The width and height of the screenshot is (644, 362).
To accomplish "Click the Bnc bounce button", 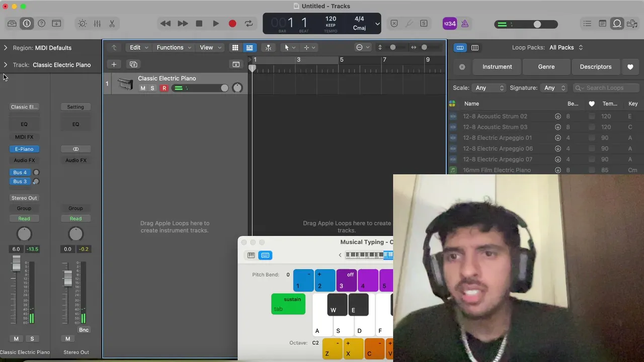I will (84, 330).
